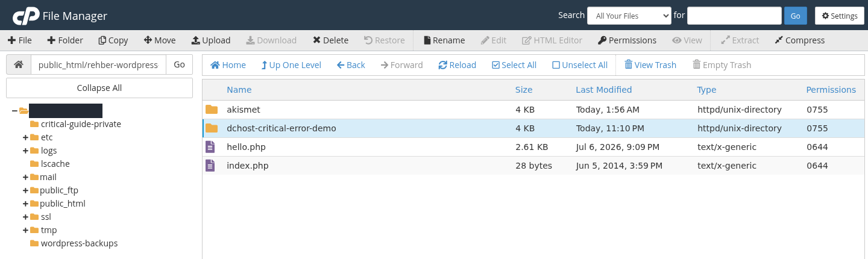Sort files by the Size column
The height and width of the screenshot is (259, 868).
pyautogui.click(x=524, y=90)
